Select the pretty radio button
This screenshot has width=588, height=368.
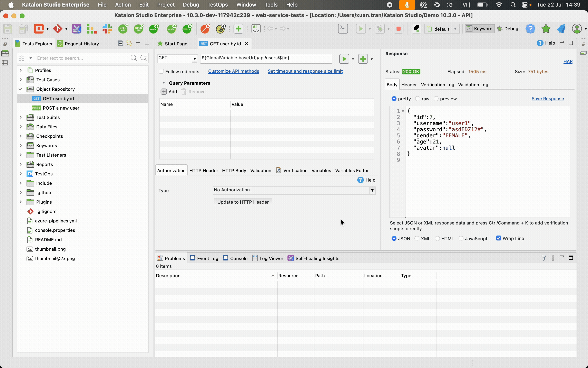(x=394, y=99)
